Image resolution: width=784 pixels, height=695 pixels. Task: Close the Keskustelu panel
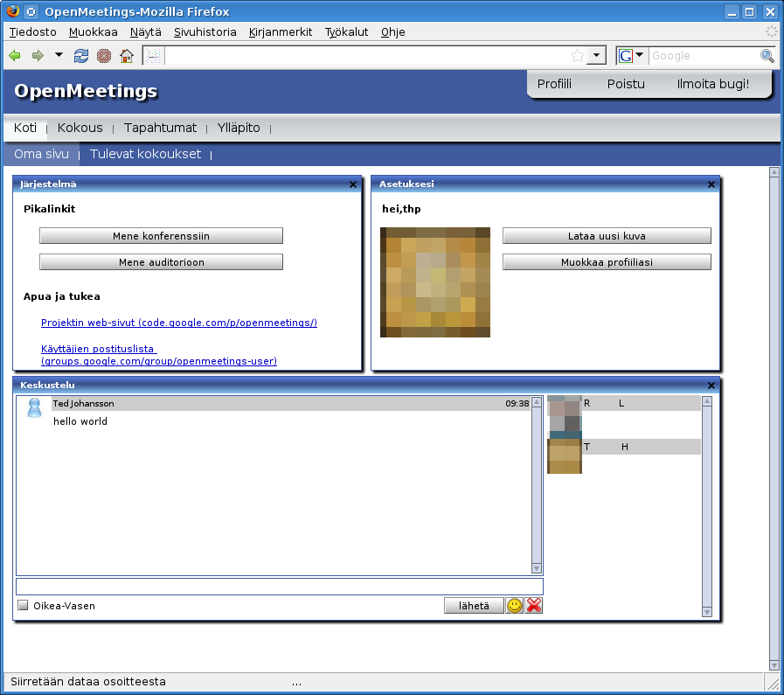pyautogui.click(x=711, y=386)
